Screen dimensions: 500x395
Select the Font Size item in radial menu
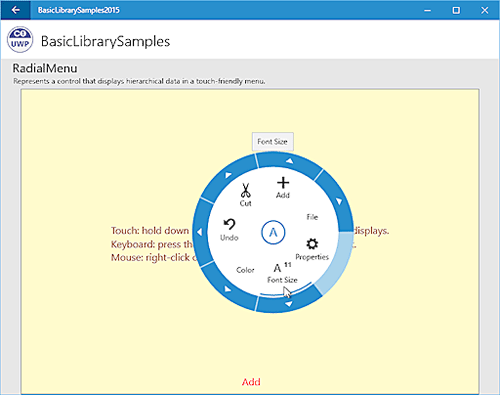282,273
